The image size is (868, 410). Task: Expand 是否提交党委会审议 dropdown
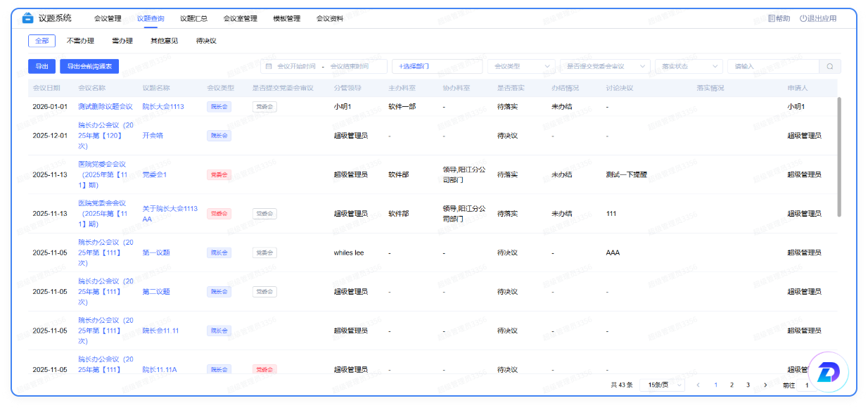605,67
